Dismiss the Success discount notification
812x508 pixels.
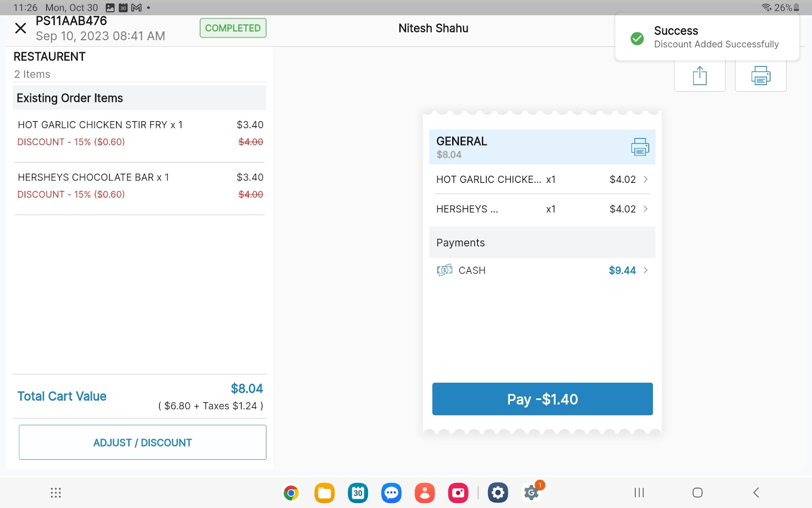(x=707, y=38)
